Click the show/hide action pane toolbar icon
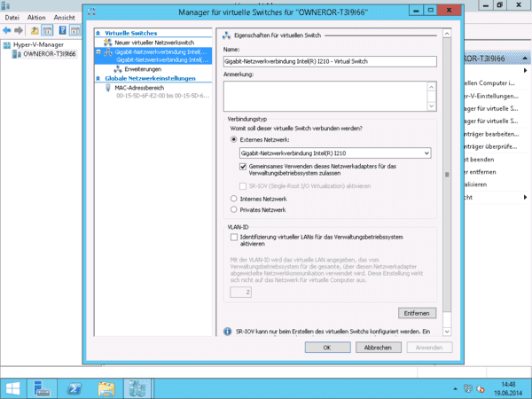 (74, 30)
